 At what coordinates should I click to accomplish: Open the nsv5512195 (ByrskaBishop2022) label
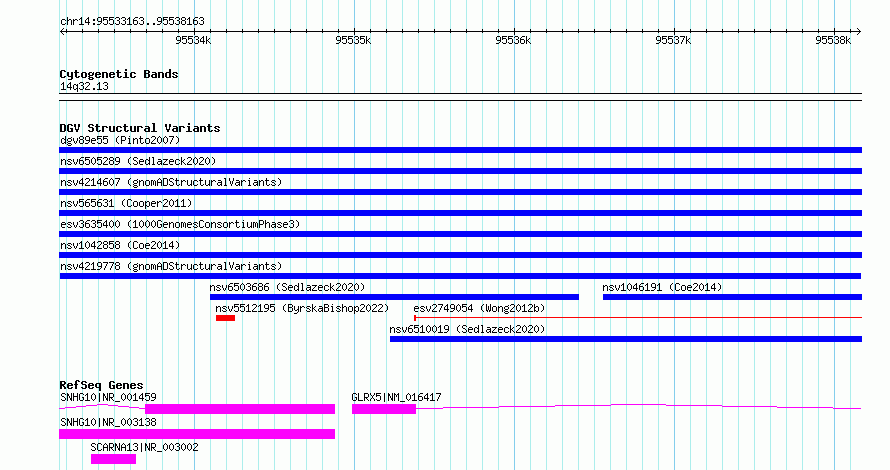pos(302,308)
